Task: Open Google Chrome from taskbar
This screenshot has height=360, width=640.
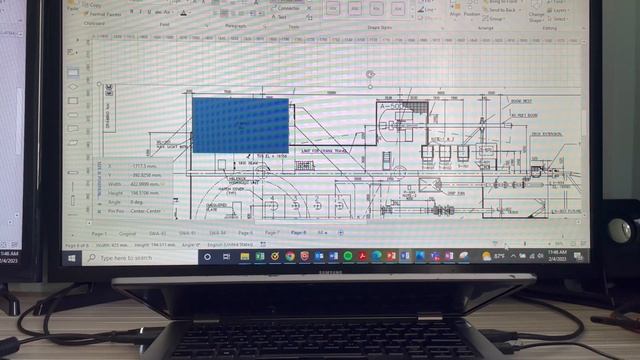Action: tap(290, 256)
